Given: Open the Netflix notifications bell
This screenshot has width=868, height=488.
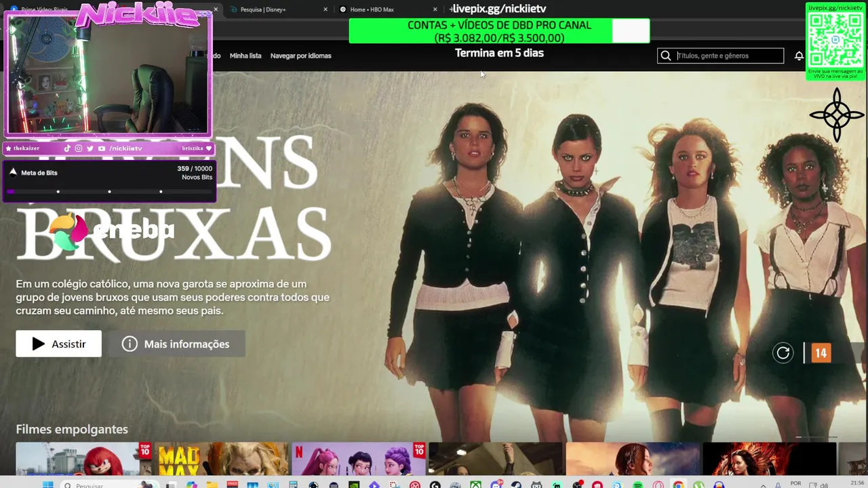Looking at the screenshot, I should pos(799,56).
